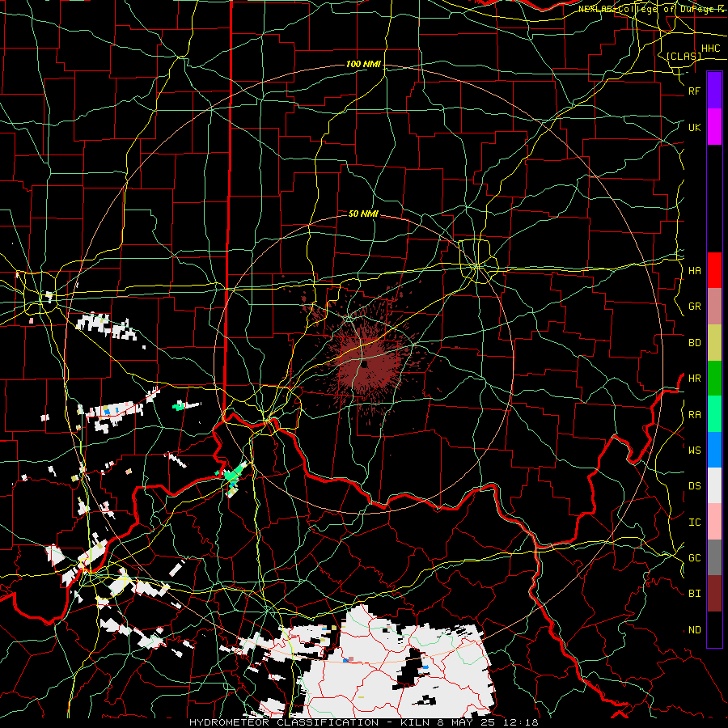The width and height of the screenshot is (728, 728).
Task: Click the UK magenta legend swatch
Action: (x=714, y=127)
